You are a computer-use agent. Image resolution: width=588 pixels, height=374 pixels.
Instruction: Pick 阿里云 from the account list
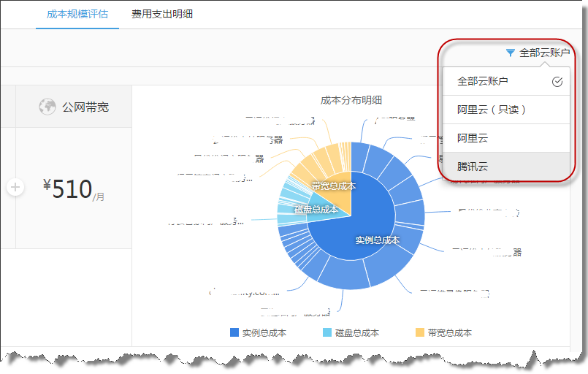(x=506, y=138)
